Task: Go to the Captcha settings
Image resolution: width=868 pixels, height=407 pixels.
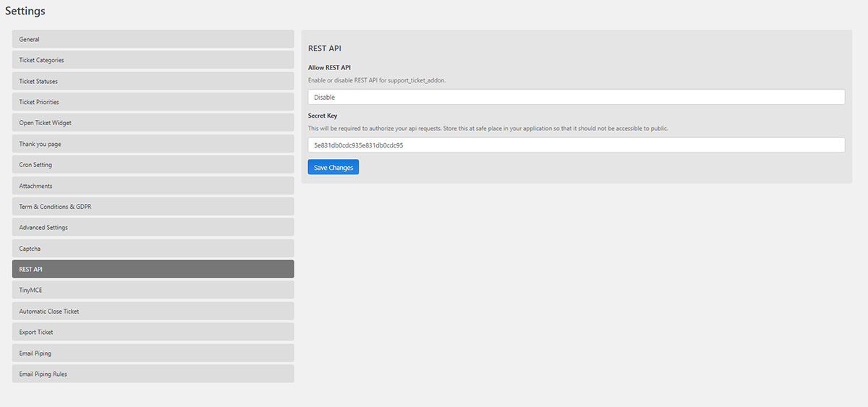Action: [153, 249]
